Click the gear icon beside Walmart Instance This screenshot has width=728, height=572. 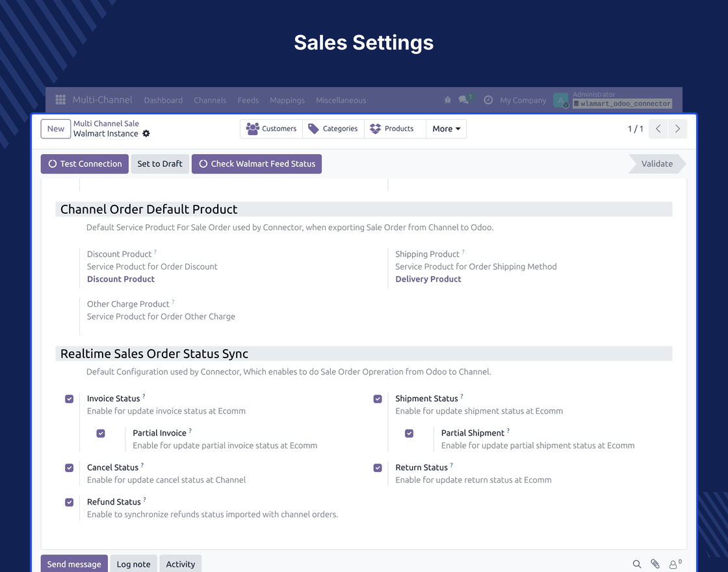[x=146, y=134]
